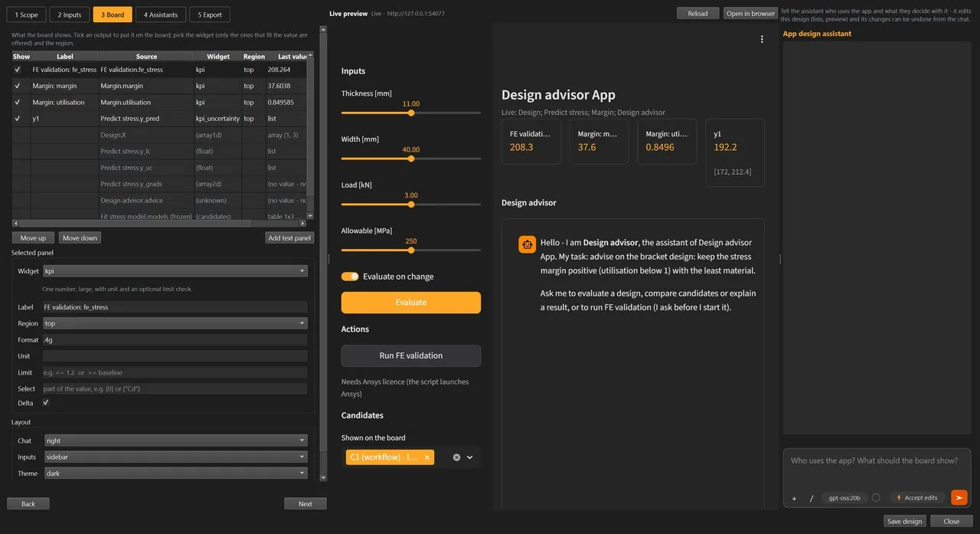Click the Allowable [MPa] slider handle

411,250
